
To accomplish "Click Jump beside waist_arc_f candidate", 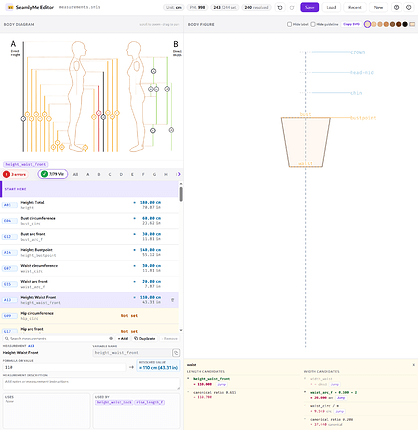I will (x=341, y=398).
